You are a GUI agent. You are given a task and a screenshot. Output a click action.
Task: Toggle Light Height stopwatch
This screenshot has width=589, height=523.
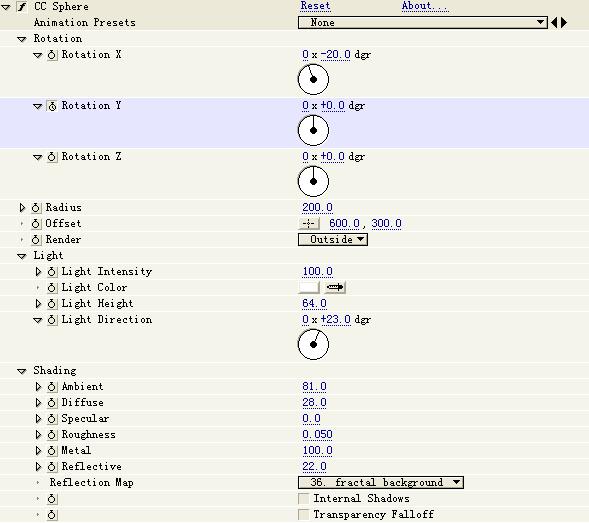click(x=52, y=304)
